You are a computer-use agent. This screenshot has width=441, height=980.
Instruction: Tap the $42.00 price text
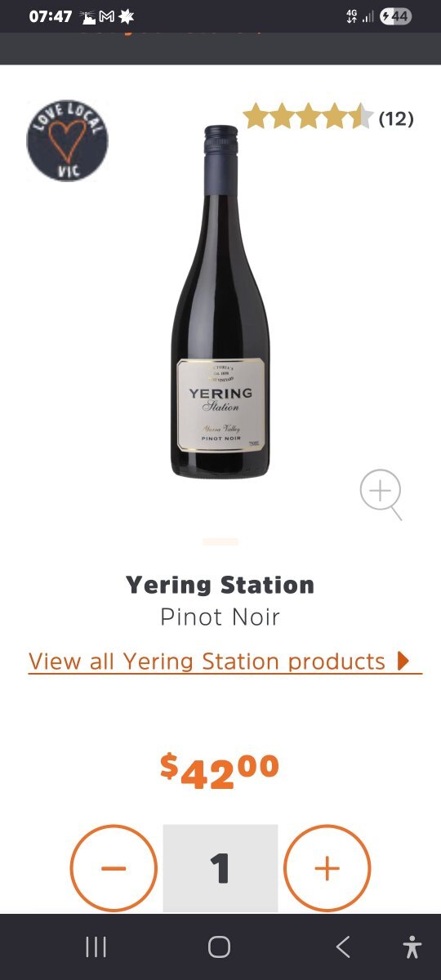pyautogui.click(x=220, y=771)
